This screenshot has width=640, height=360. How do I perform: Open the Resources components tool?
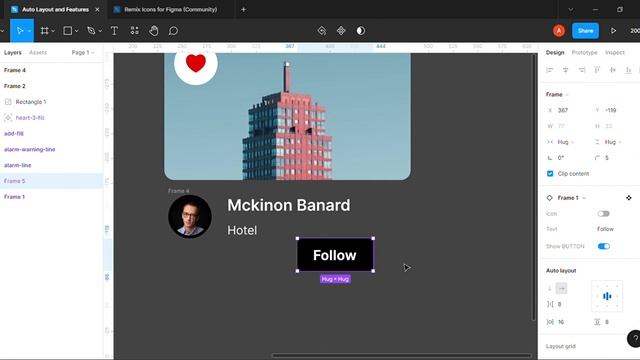coord(134,31)
